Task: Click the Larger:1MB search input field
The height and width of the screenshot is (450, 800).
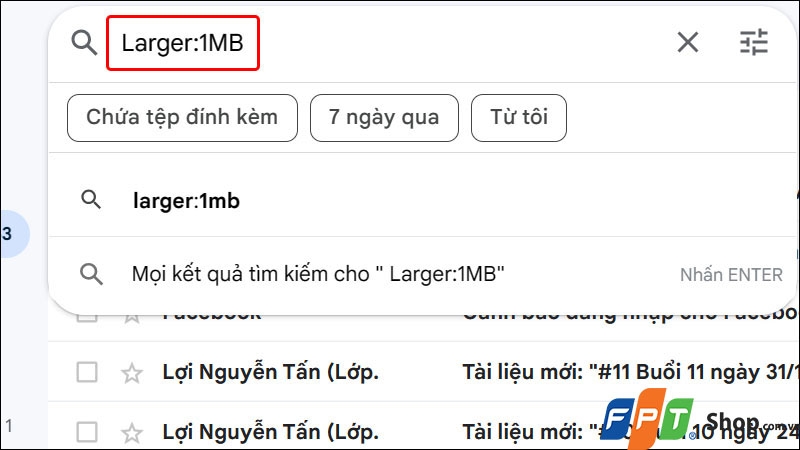Action: 183,43
